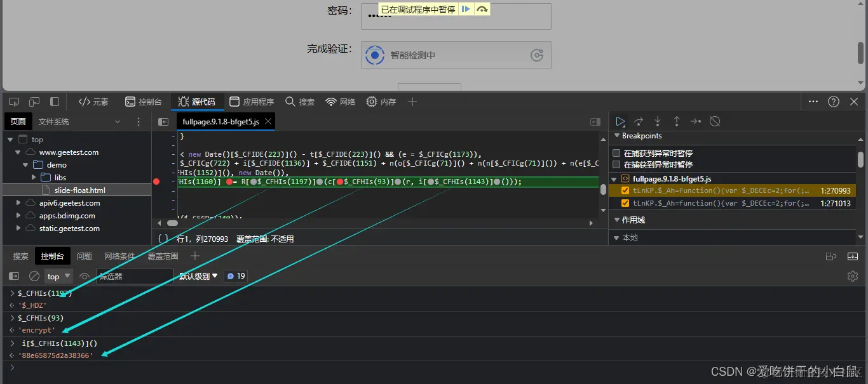Switch to 文件系统 navigator tab
Screen dimensions: 868x384
pos(53,122)
